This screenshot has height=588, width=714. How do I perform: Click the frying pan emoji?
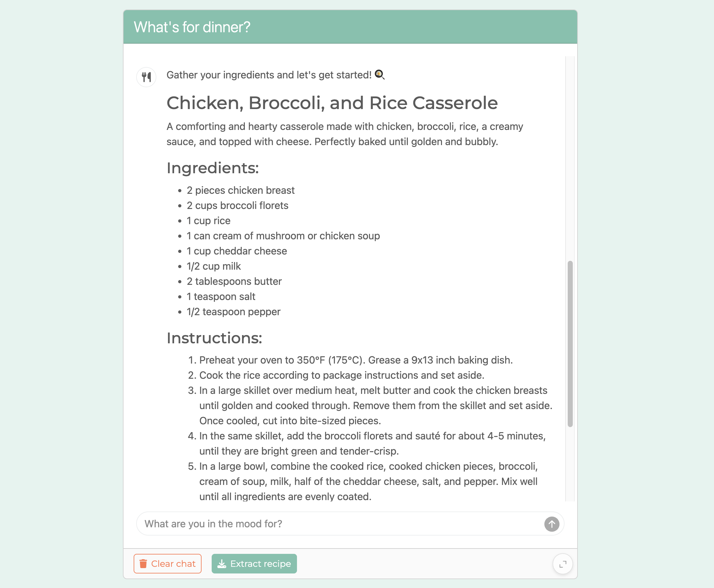(379, 75)
